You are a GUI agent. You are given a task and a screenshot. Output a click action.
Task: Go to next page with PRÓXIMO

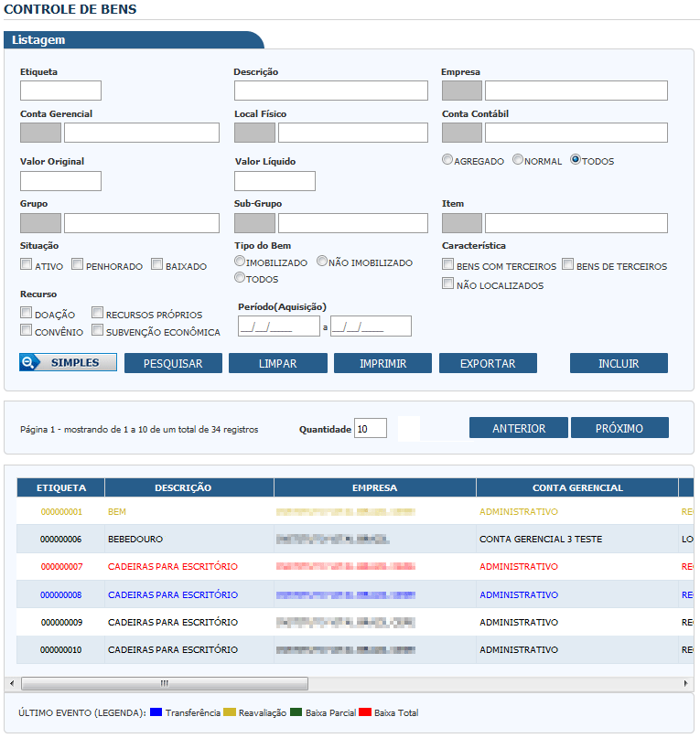tap(619, 428)
